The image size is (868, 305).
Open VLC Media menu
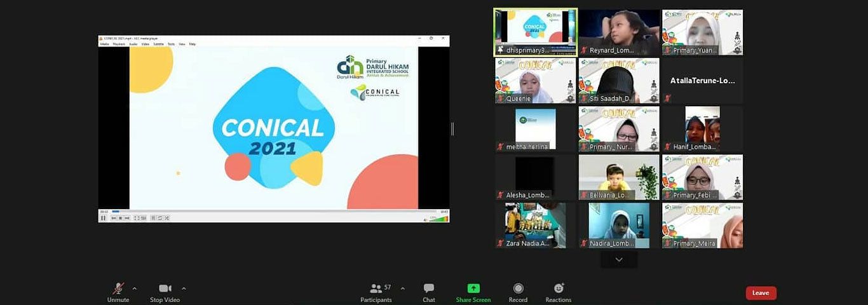104,44
